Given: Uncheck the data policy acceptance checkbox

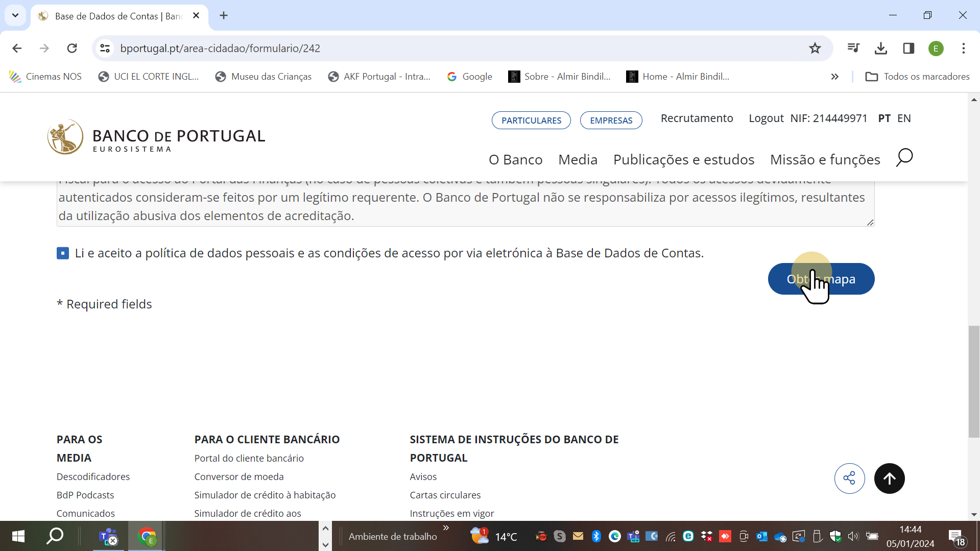Looking at the screenshot, I should point(62,253).
